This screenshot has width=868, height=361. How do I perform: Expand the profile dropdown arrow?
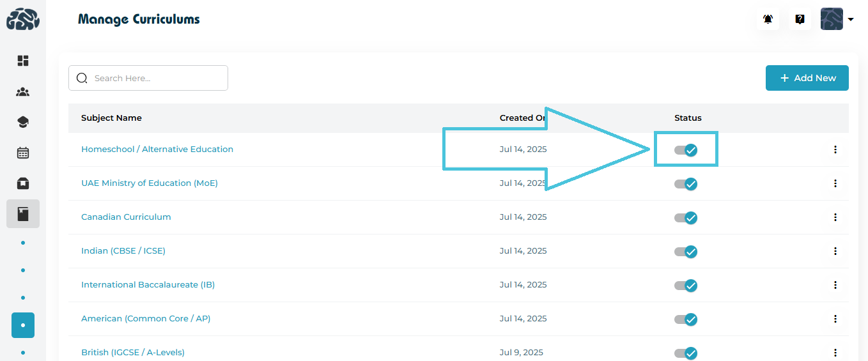tap(851, 19)
